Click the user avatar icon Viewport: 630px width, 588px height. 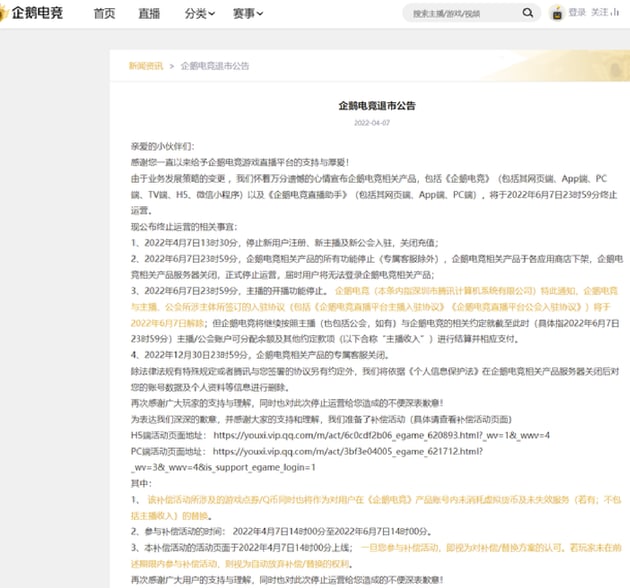pos(557,13)
